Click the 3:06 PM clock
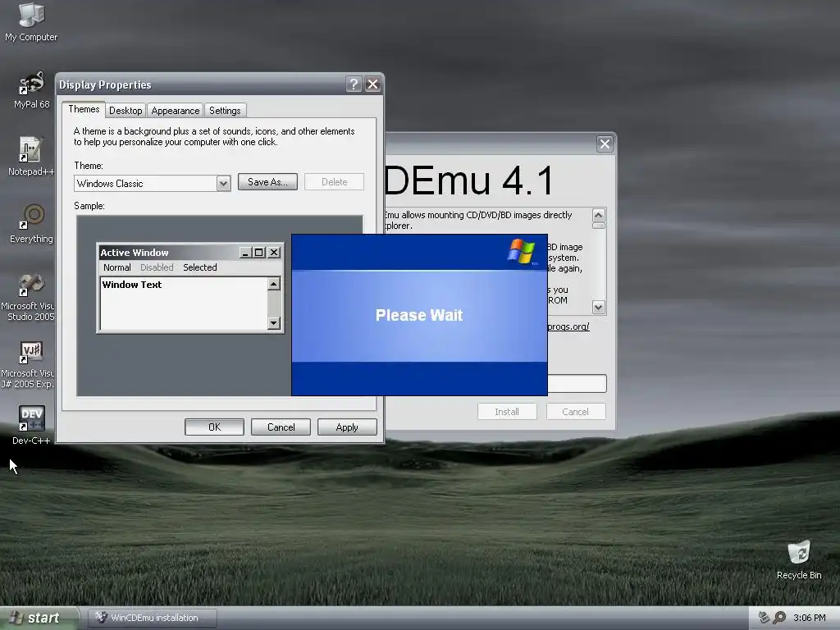 coord(810,618)
